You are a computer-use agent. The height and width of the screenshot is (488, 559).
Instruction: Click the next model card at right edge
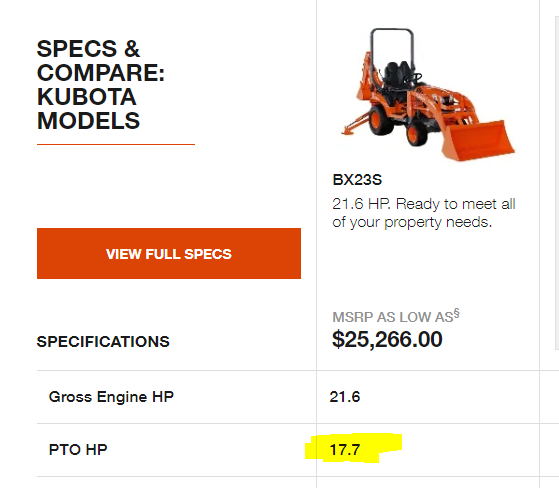557,178
